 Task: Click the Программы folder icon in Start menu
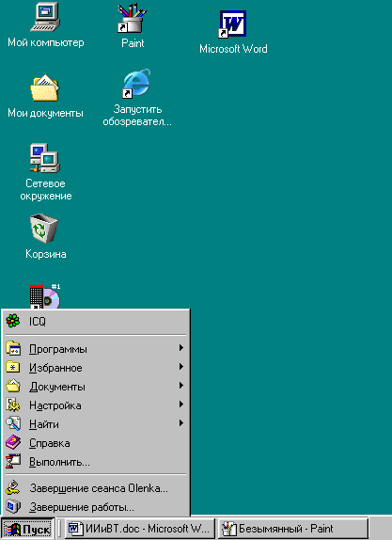coord(13,348)
